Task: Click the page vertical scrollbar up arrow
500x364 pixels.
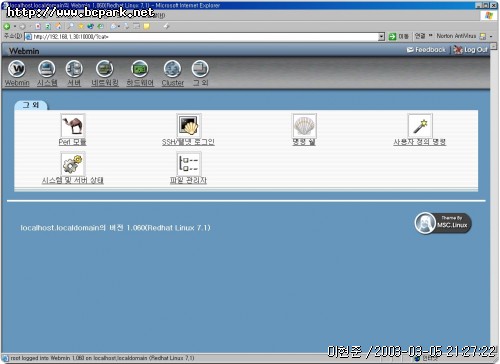Action: 494,46
